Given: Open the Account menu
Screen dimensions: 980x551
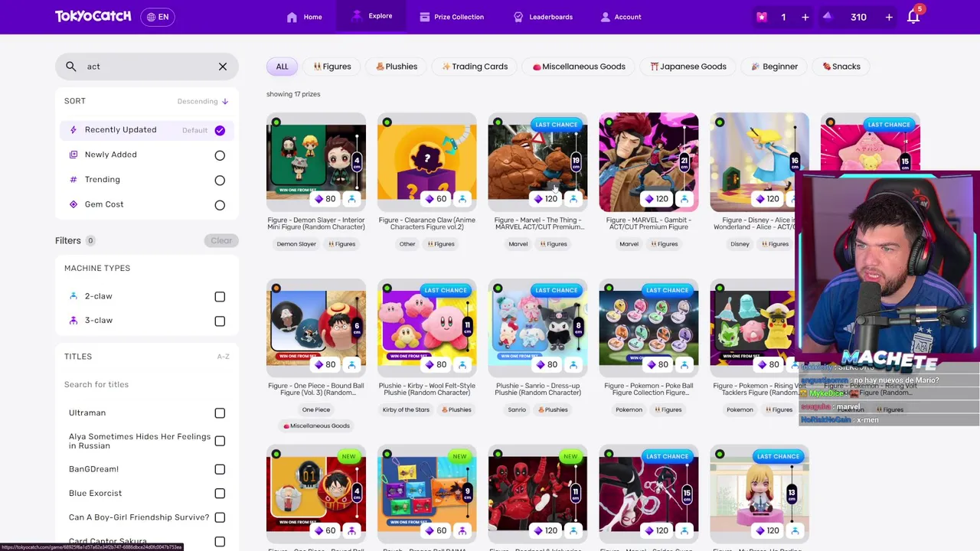Looking at the screenshot, I should 621,17.
